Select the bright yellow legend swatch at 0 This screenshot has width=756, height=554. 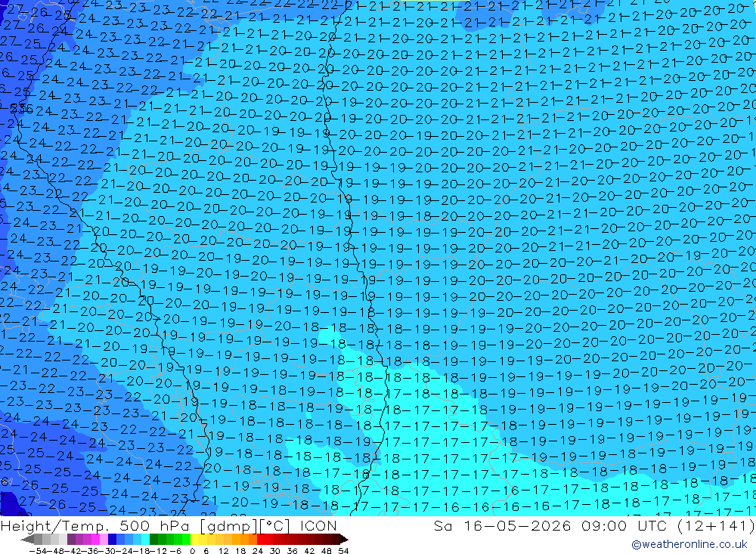[194, 539]
